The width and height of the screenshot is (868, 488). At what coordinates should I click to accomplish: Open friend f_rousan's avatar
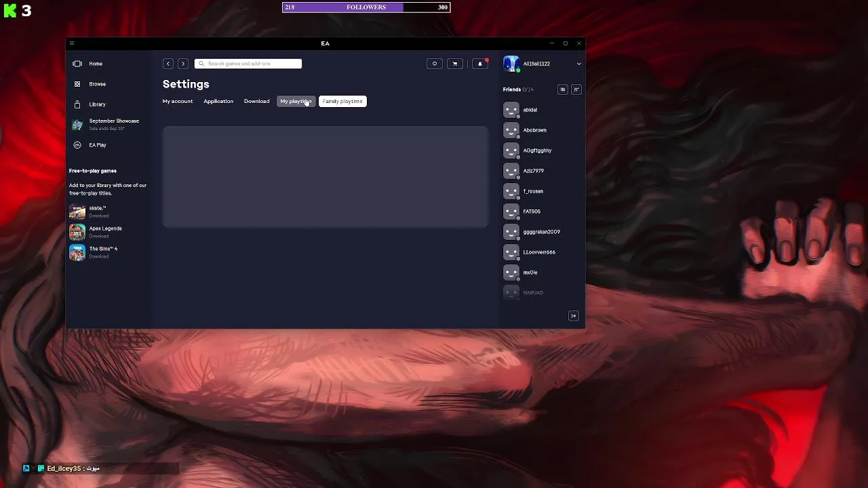(511, 191)
